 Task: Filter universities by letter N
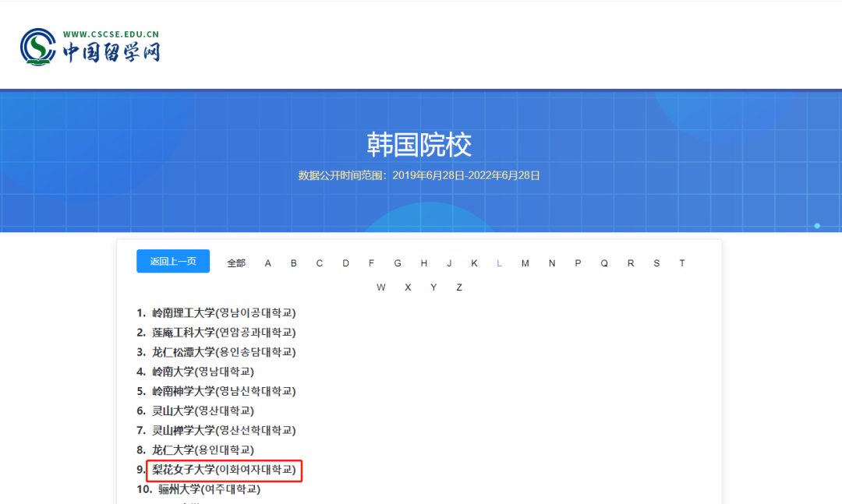pos(551,263)
